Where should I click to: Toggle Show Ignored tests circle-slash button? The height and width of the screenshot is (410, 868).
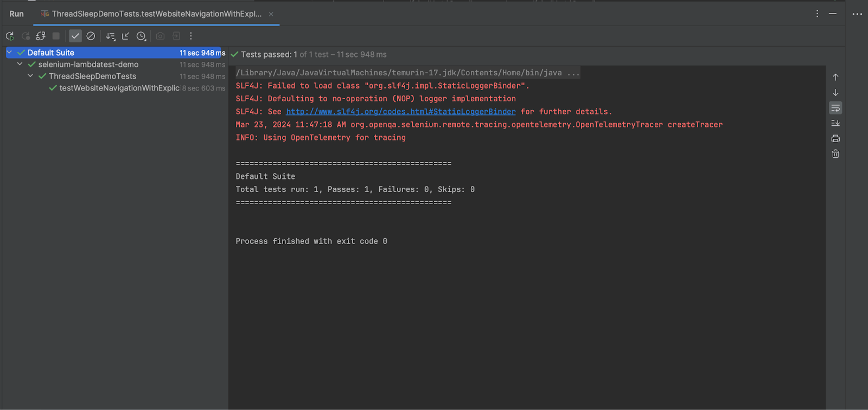point(91,36)
